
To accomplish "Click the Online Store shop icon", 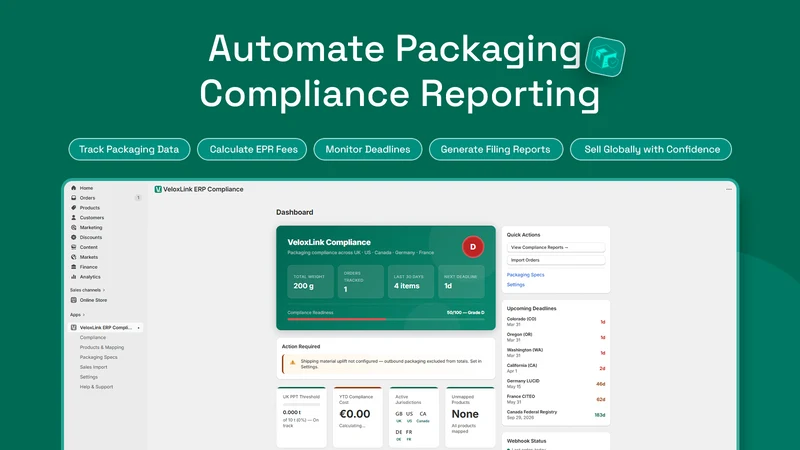I will 73,300.
